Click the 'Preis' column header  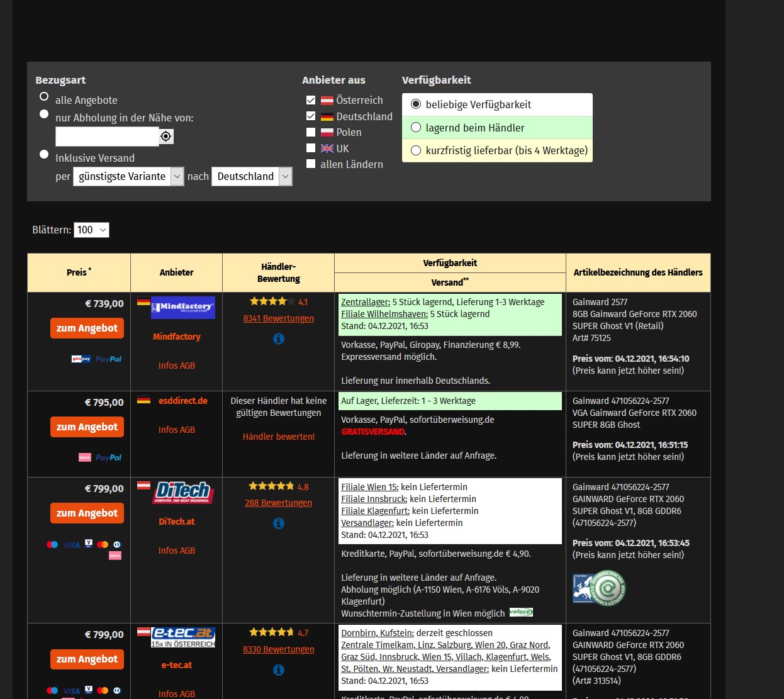click(x=79, y=272)
